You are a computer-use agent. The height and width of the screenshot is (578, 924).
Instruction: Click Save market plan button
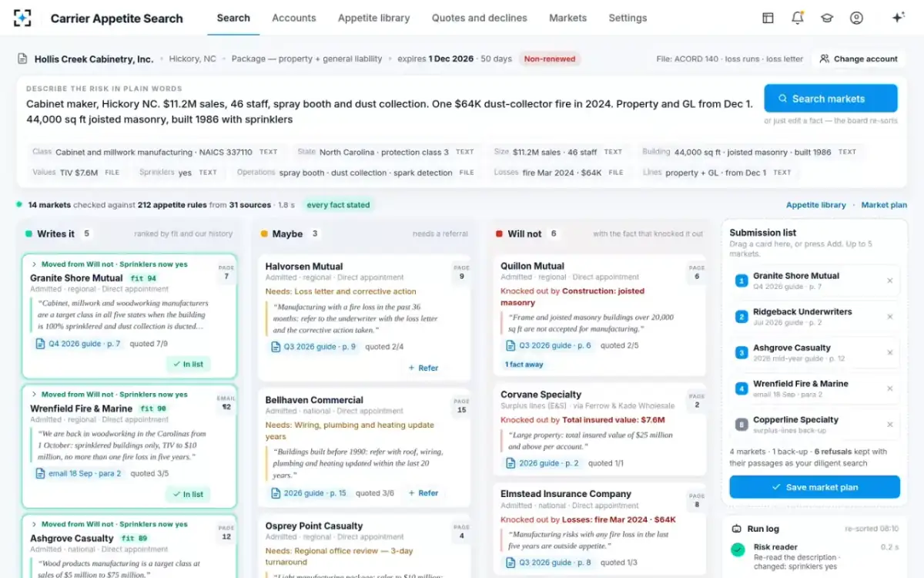click(815, 487)
